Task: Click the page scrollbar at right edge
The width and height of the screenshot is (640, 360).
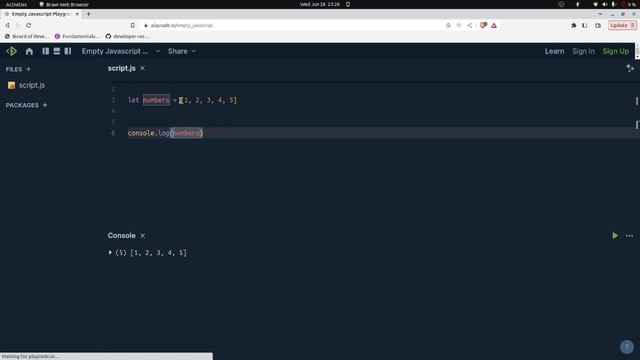Action: pos(638,51)
